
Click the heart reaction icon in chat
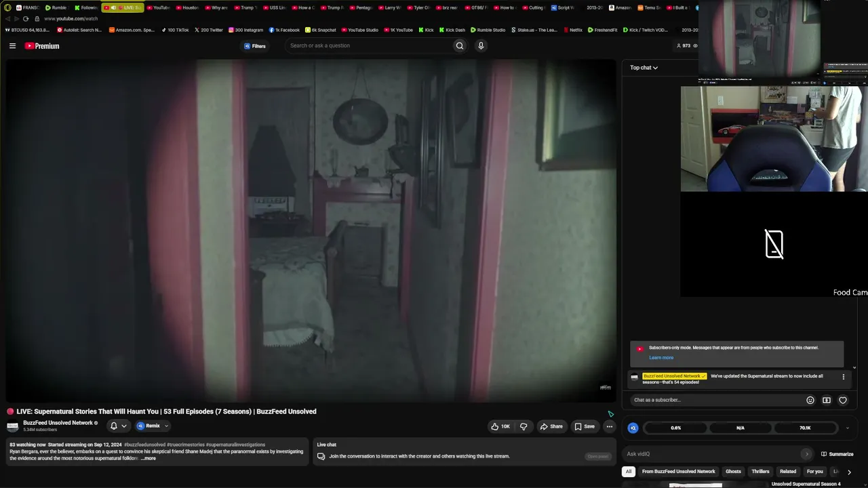843,400
